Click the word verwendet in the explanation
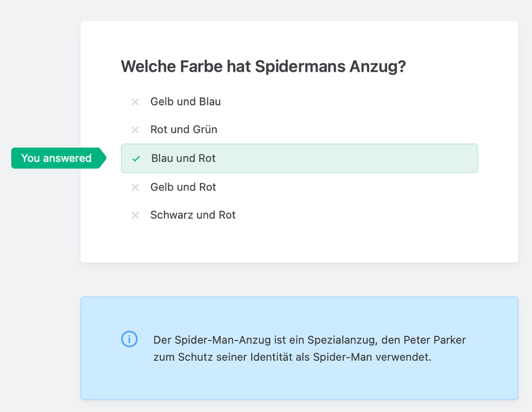The width and height of the screenshot is (532, 412). (x=403, y=357)
